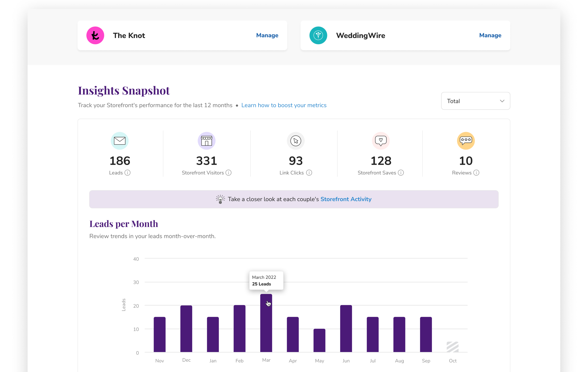Click the WeddingWire teal logo icon
This screenshot has height=372, width=588.
[x=318, y=35]
